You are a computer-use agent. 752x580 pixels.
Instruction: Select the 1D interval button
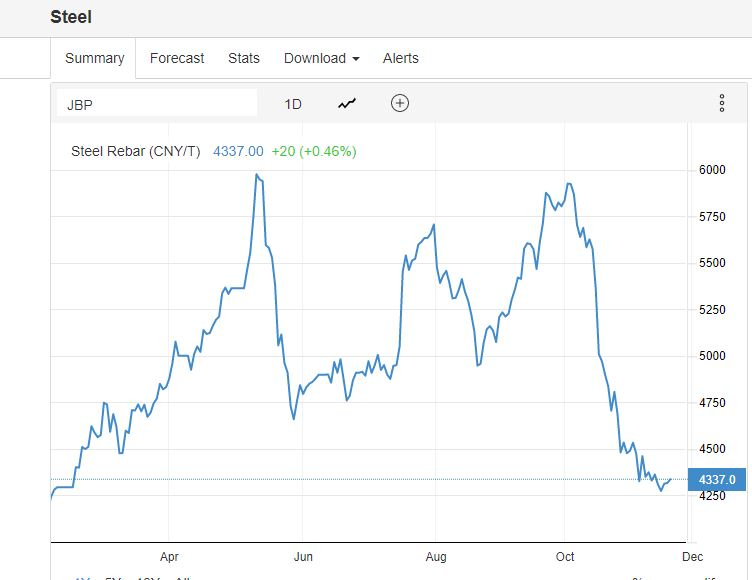coord(293,104)
